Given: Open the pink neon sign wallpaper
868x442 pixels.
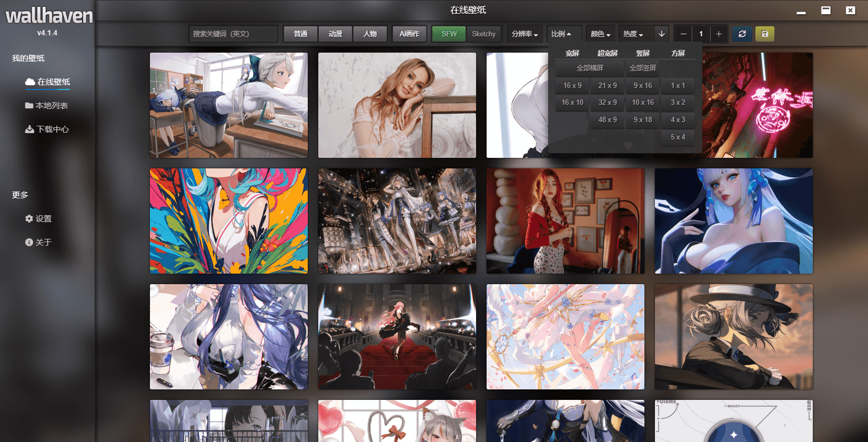Looking at the screenshot, I should tap(758, 105).
